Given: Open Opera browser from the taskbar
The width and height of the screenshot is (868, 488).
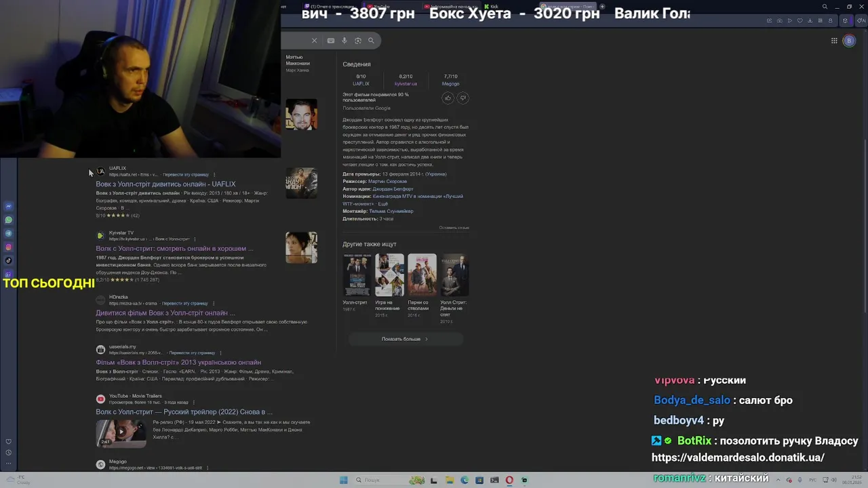Looking at the screenshot, I should click(x=509, y=480).
